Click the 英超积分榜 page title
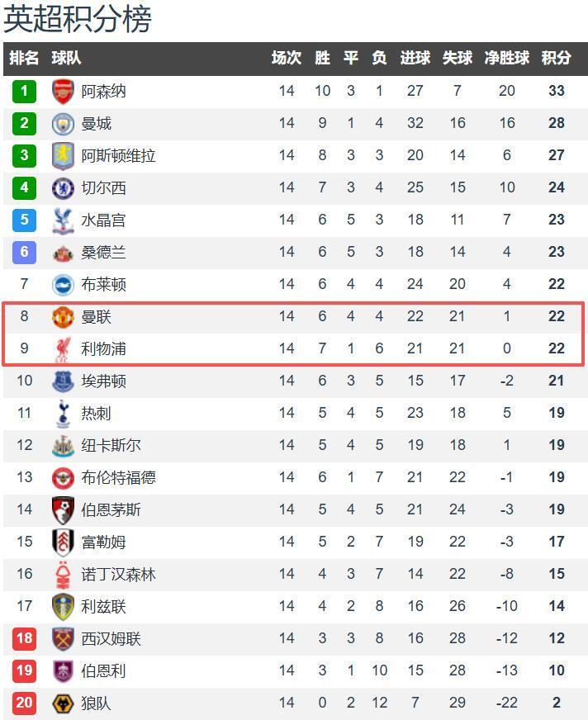This screenshot has width=588, height=720. (x=78, y=19)
